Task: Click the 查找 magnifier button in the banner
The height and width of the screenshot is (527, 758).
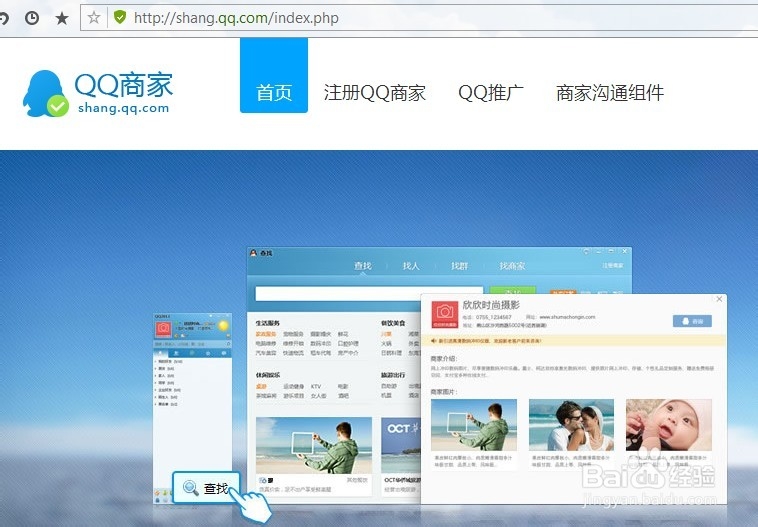Action: point(206,488)
